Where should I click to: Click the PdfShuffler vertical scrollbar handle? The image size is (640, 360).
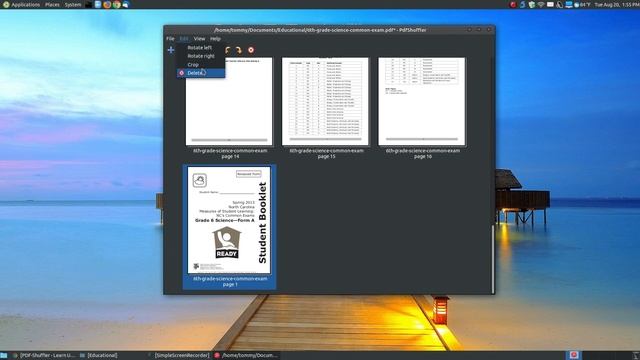(493, 259)
